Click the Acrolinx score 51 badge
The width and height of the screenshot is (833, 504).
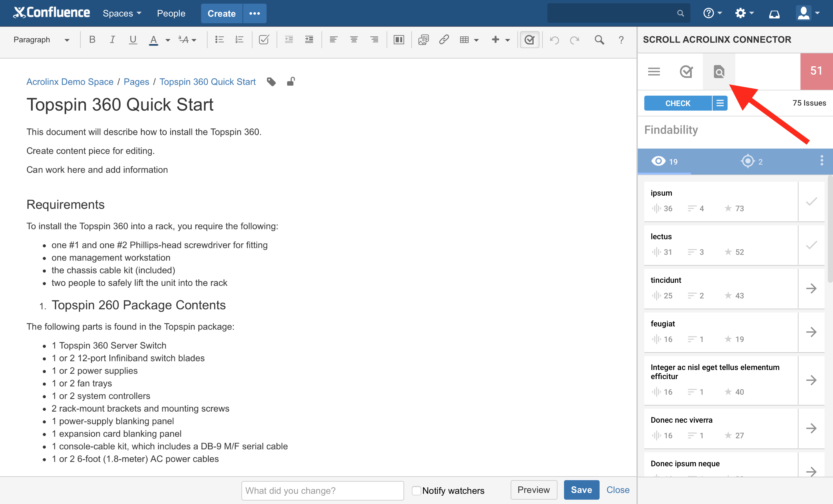tap(816, 71)
